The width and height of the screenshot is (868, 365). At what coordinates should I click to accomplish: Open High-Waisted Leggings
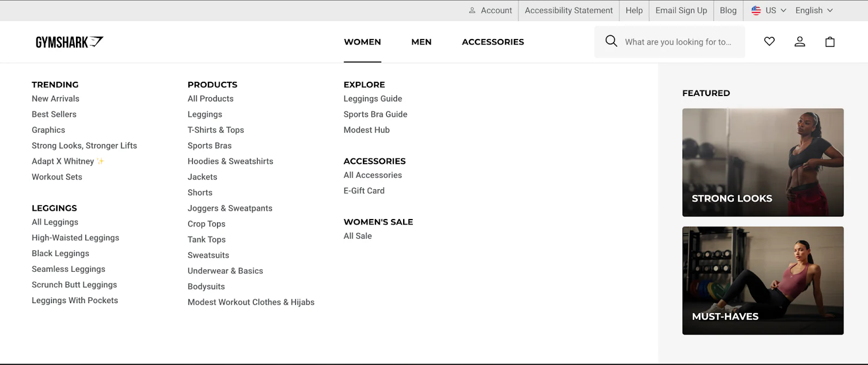(75, 238)
